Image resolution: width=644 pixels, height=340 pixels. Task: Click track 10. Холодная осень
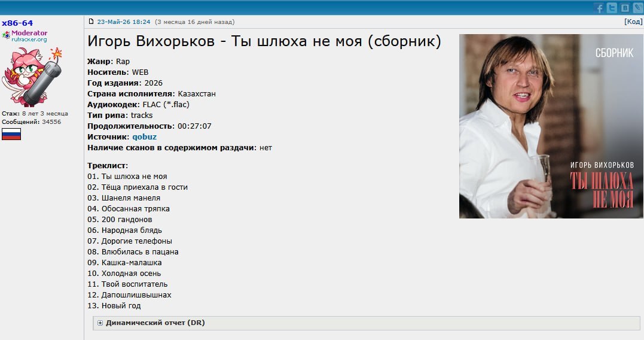point(124,274)
